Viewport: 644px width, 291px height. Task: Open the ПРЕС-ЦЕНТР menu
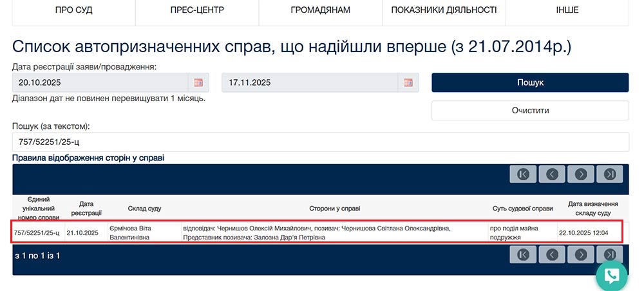(x=197, y=11)
